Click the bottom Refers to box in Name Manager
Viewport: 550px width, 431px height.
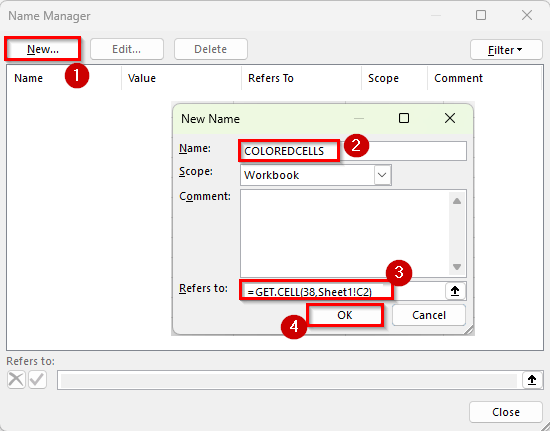pos(289,380)
